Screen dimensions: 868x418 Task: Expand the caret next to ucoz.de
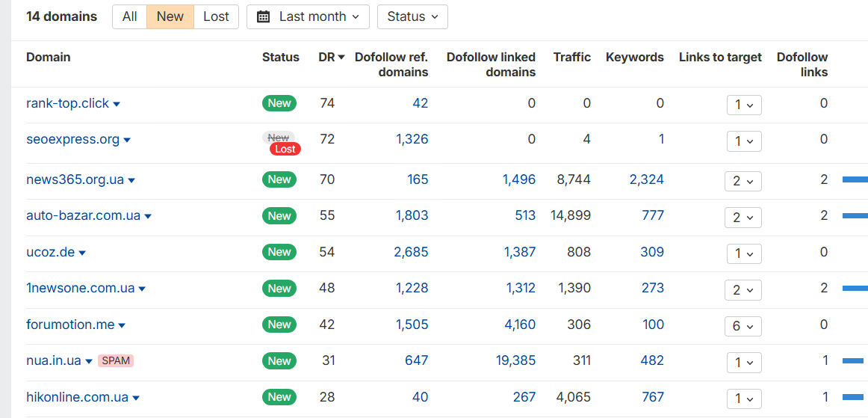82,253
